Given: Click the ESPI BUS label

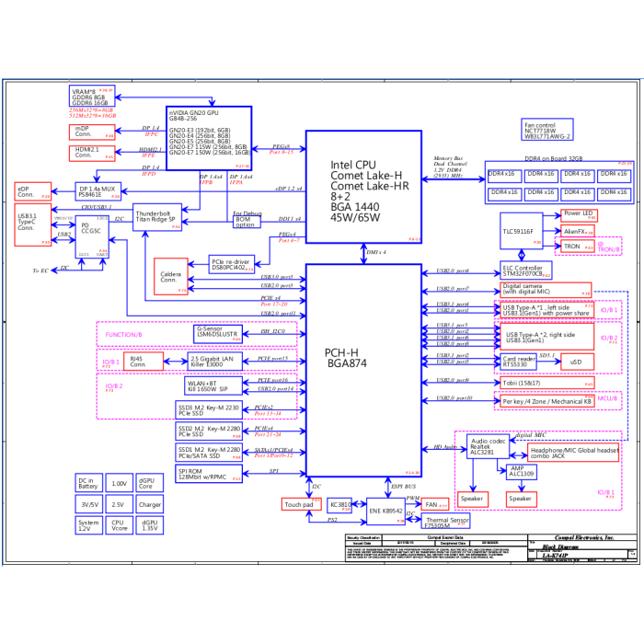Looking at the screenshot, I should (x=403, y=486).
